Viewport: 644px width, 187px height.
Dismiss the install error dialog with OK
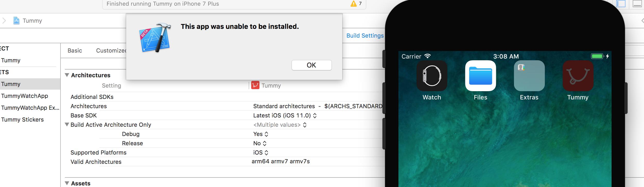[x=311, y=65]
